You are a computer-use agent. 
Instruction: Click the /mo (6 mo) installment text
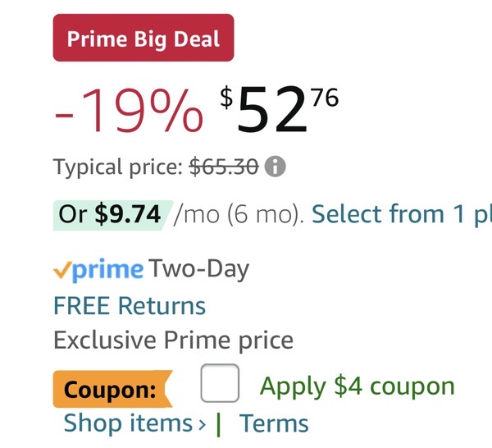click(239, 215)
